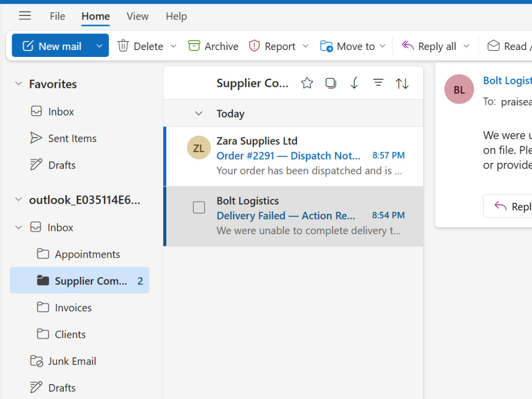The height and width of the screenshot is (399, 532).
Task: Click the Inbox tray icon under Favorites
Action: coord(36,111)
